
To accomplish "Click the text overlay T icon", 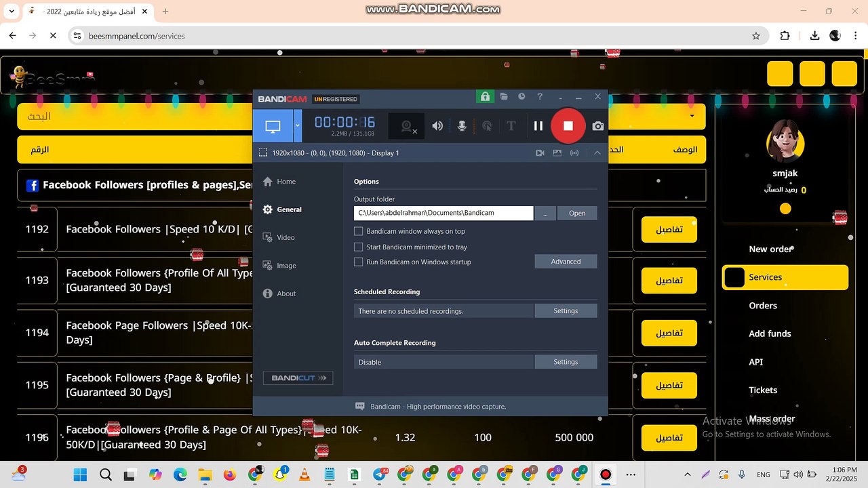I will pos(511,126).
